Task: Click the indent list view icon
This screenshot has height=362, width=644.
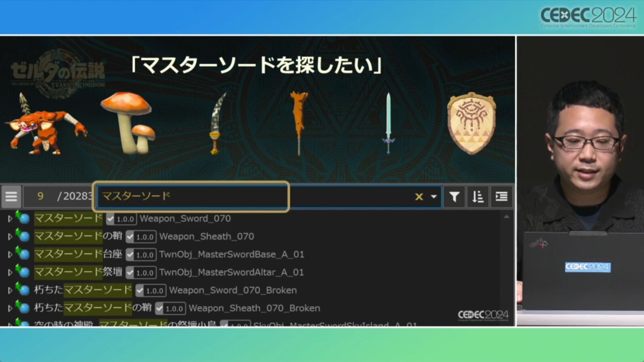Action: click(501, 197)
